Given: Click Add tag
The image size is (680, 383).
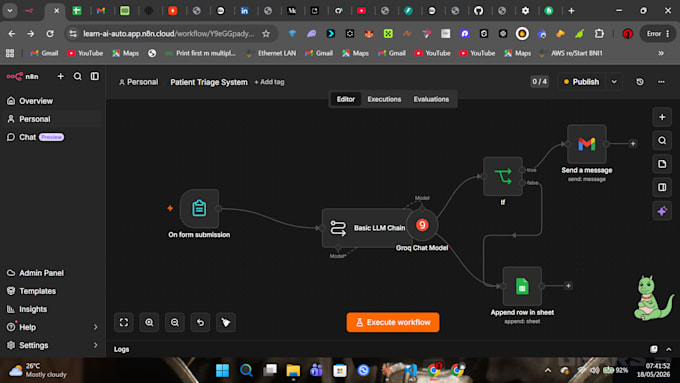Looking at the screenshot, I should pyautogui.click(x=269, y=82).
